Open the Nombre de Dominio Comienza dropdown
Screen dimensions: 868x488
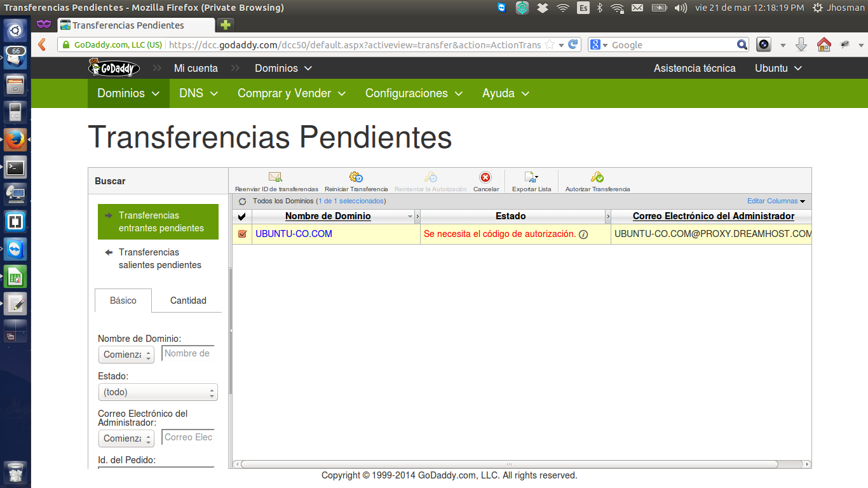point(126,355)
